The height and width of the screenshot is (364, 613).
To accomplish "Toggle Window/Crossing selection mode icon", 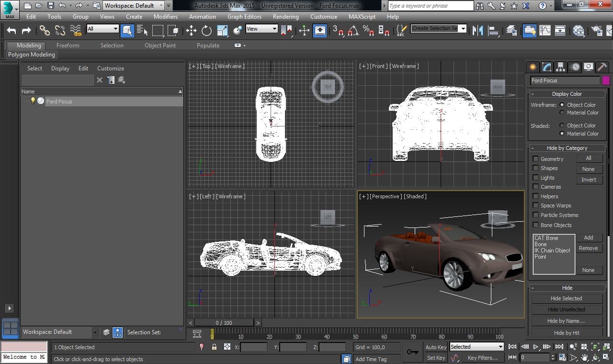I will click(x=173, y=31).
